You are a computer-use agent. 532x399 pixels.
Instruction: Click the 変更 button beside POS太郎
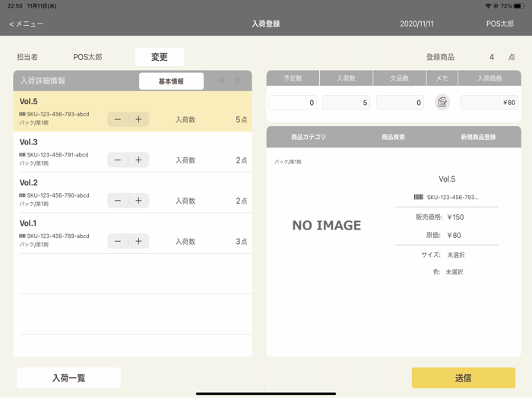pyautogui.click(x=160, y=57)
